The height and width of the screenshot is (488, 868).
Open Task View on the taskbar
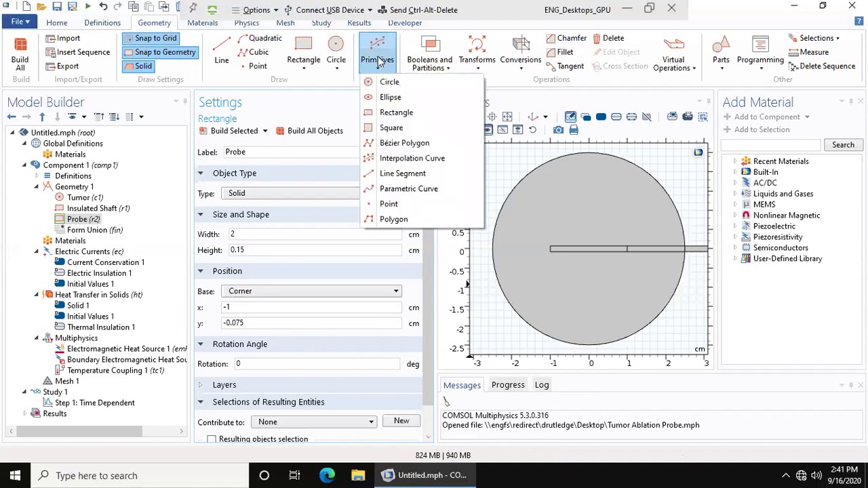294,475
